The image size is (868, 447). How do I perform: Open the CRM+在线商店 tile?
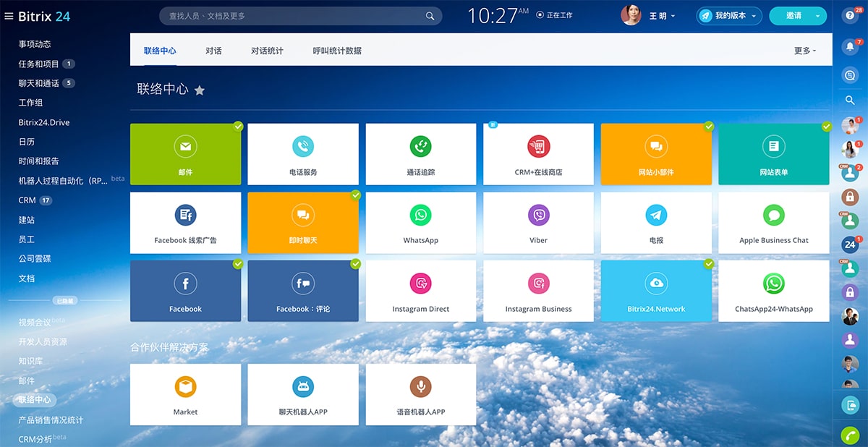(539, 154)
